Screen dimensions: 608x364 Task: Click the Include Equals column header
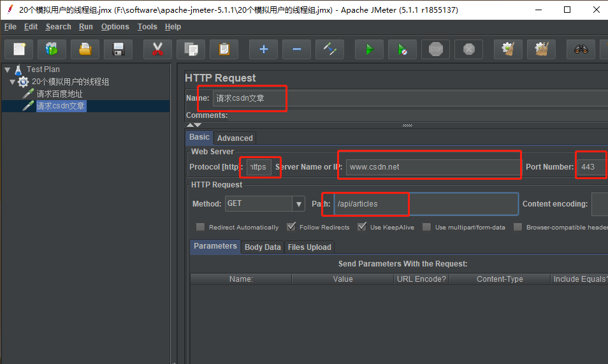[579, 279]
